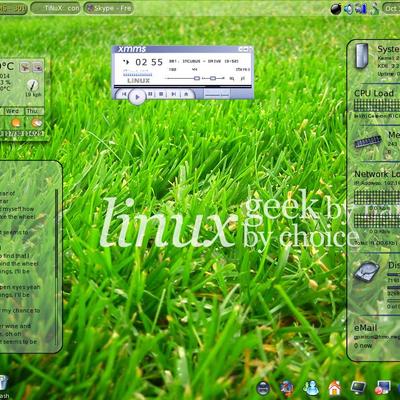
Task: Click the wind compass icon in weather widget
Action: click(x=33, y=85)
